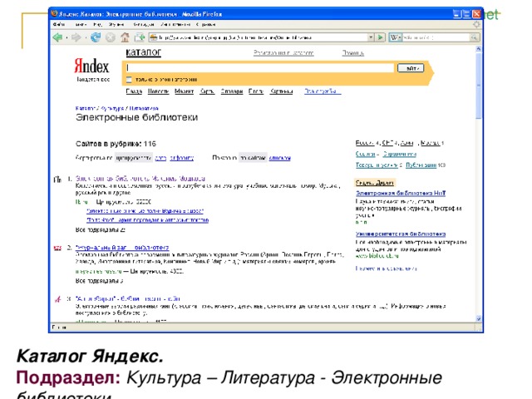The width and height of the screenshot is (532, 399).
Task: Toggle 'только в этой категории' checkbox
Action: (x=129, y=80)
